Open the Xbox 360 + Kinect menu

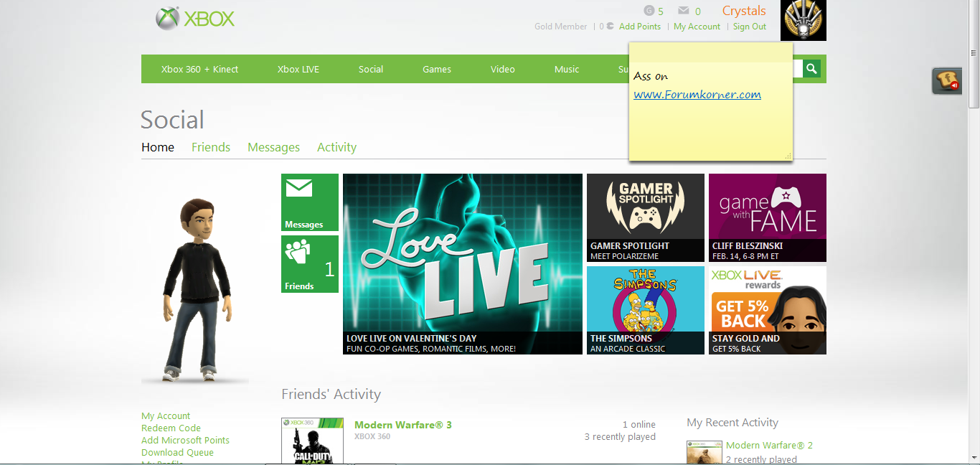point(199,70)
